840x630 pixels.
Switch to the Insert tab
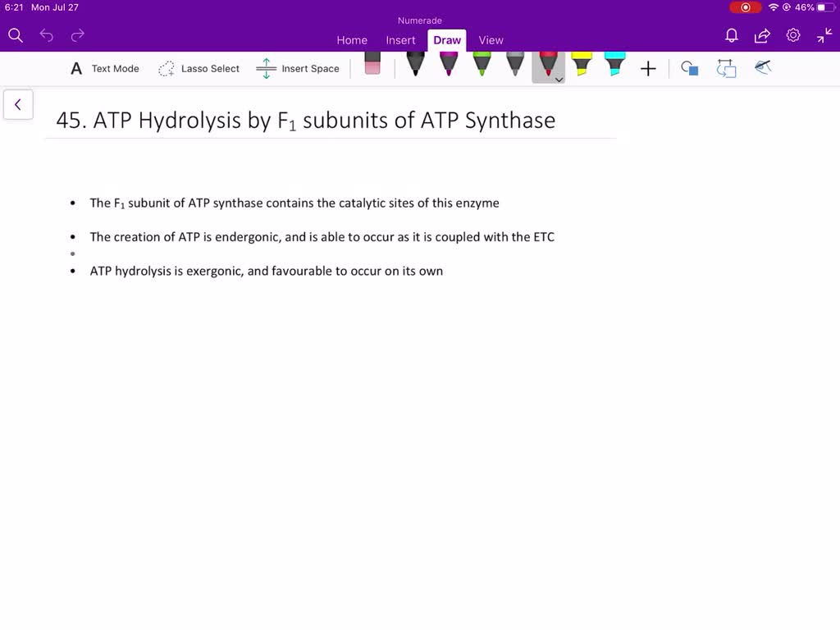tap(400, 39)
